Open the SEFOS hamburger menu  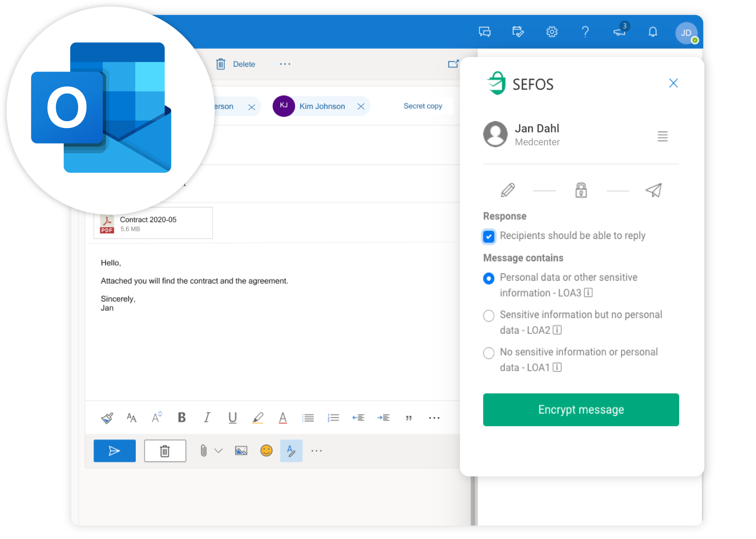pyautogui.click(x=663, y=136)
